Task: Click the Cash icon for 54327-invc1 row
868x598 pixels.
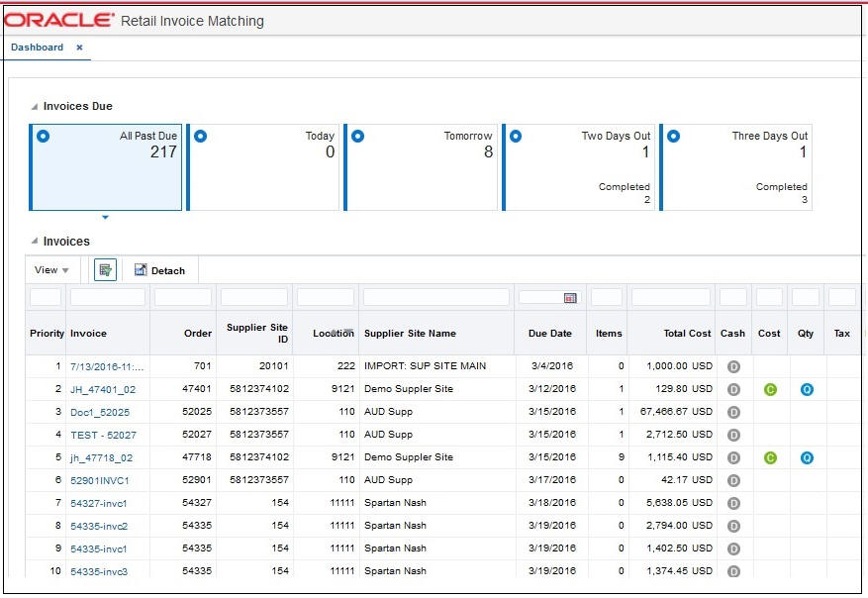Action: 733,503
